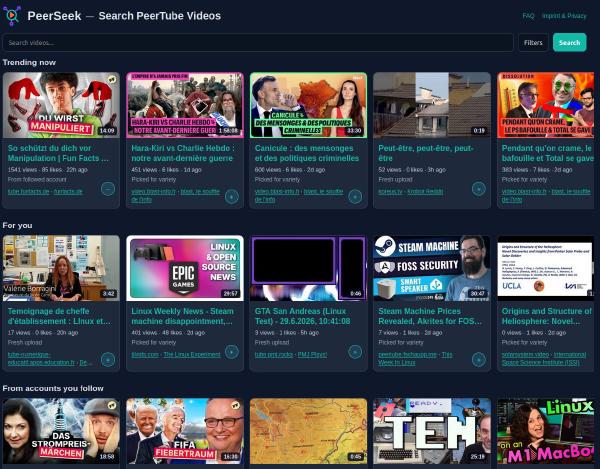Open the Imprint & Privacy link
Viewport: 600px width, 469px height.
[564, 16]
